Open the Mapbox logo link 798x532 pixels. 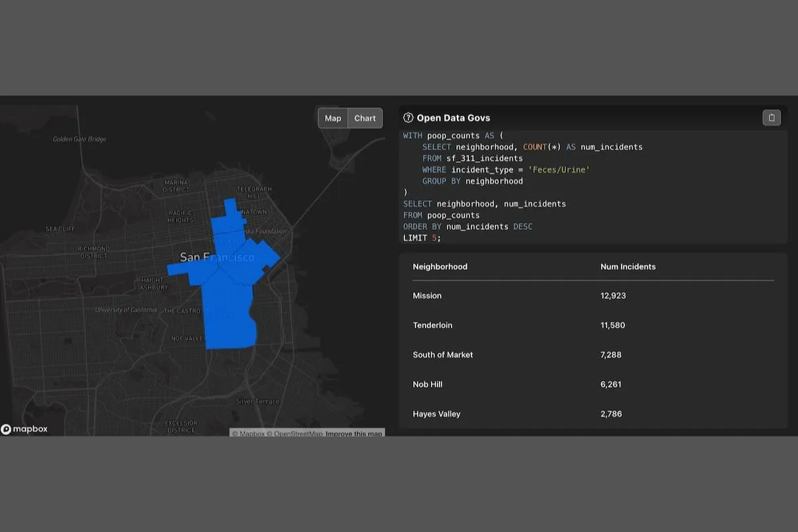[x=25, y=429]
